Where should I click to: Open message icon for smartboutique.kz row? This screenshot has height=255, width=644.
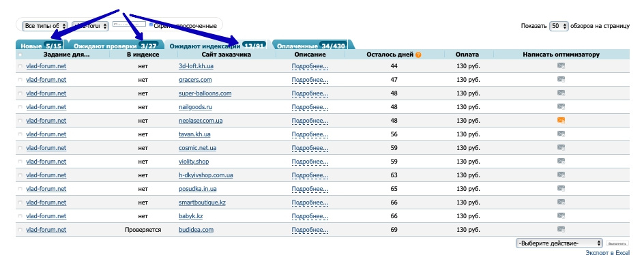point(561,202)
